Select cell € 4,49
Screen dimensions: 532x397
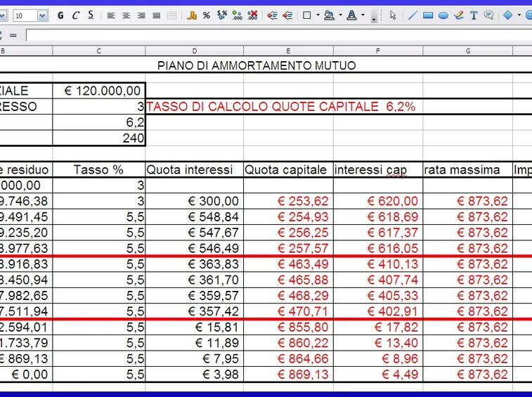[x=378, y=375]
